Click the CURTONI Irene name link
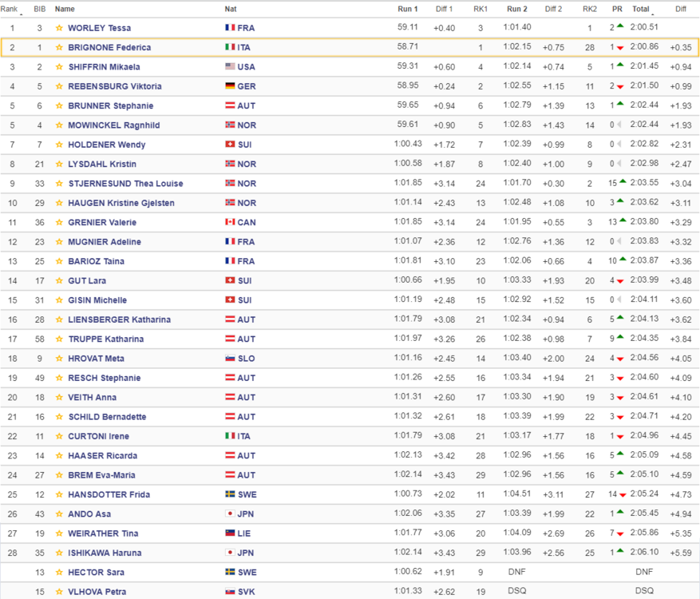The image size is (700, 599). [x=98, y=436]
